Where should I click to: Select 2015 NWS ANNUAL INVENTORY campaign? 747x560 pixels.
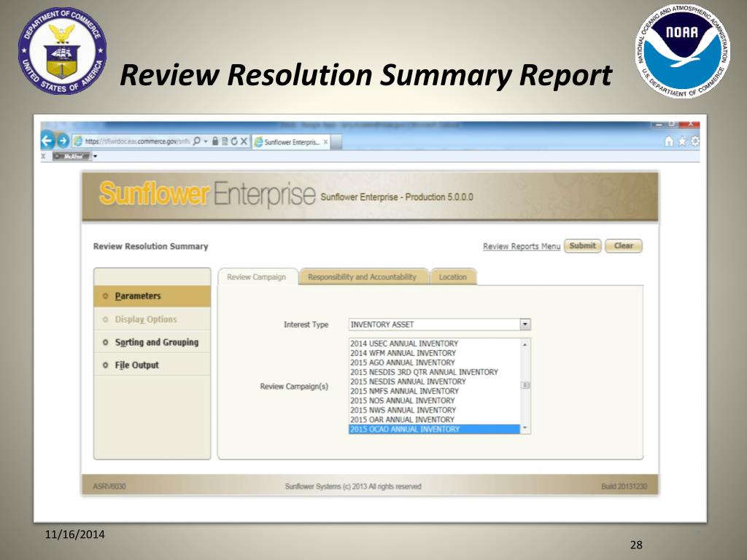click(435, 410)
